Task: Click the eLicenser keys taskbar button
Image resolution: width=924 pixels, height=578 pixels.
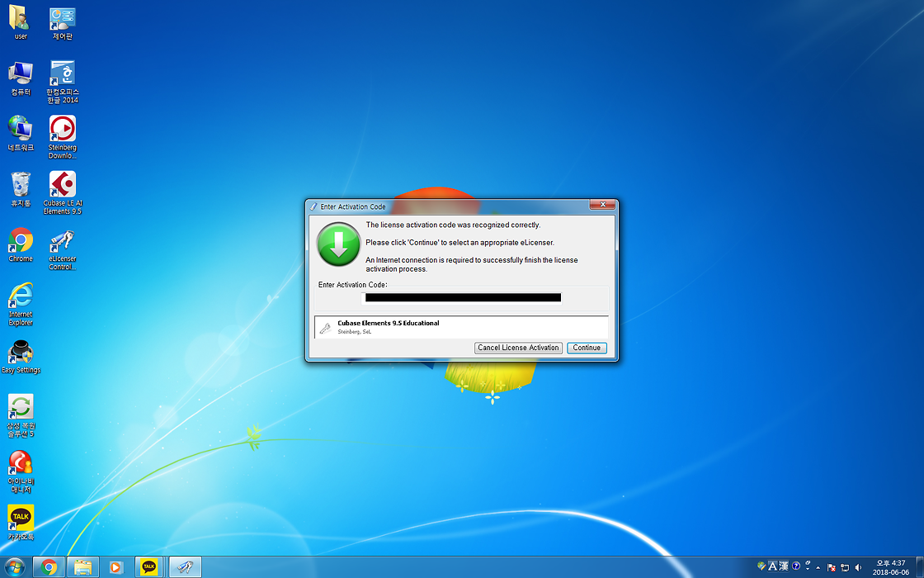Action: (x=185, y=567)
